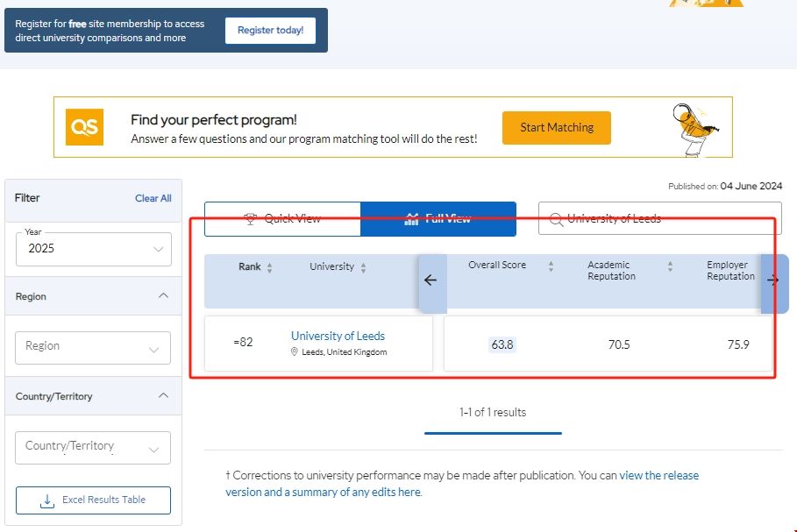
Task: Click the search magnifier icon
Action: (x=555, y=219)
